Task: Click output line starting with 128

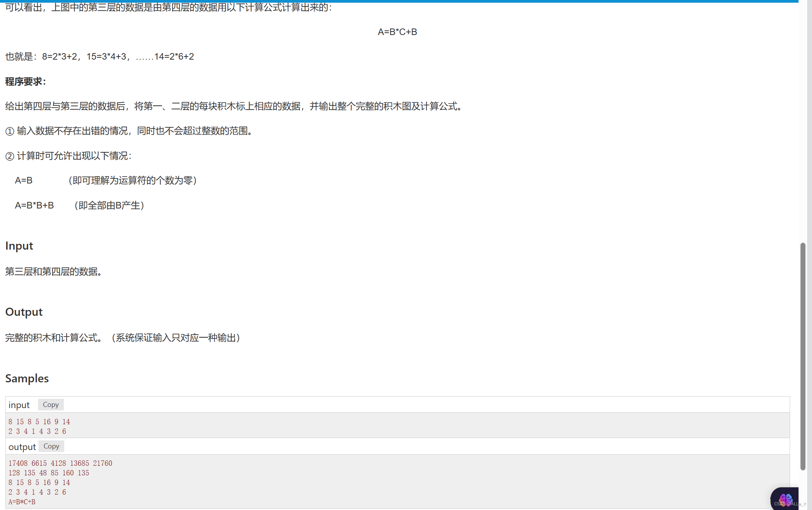Action: point(49,473)
